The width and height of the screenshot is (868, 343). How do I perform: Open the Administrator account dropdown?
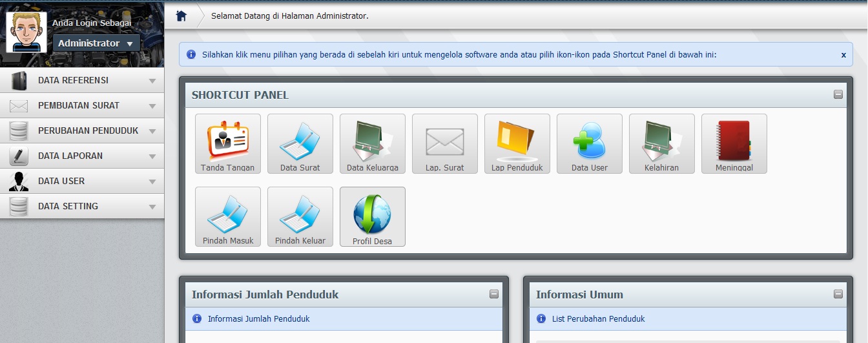pyautogui.click(x=97, y=43)
